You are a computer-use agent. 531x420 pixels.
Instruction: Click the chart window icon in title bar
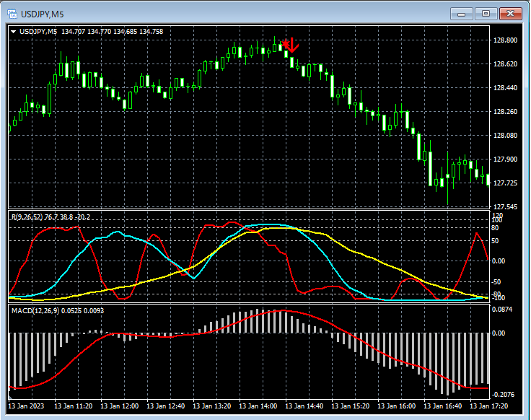pos(12,14)
